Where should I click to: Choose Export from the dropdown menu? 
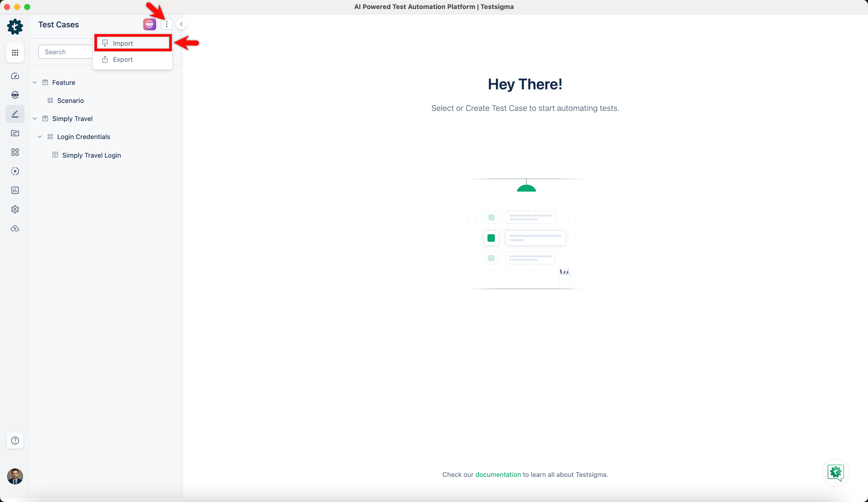click(x=123, y=59)
